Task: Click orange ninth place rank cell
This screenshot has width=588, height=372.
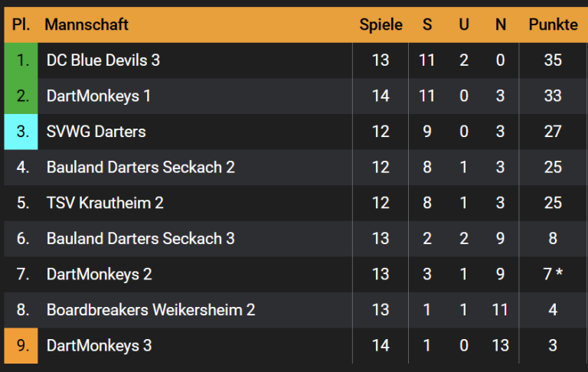Action: click(x=21, y=345)
